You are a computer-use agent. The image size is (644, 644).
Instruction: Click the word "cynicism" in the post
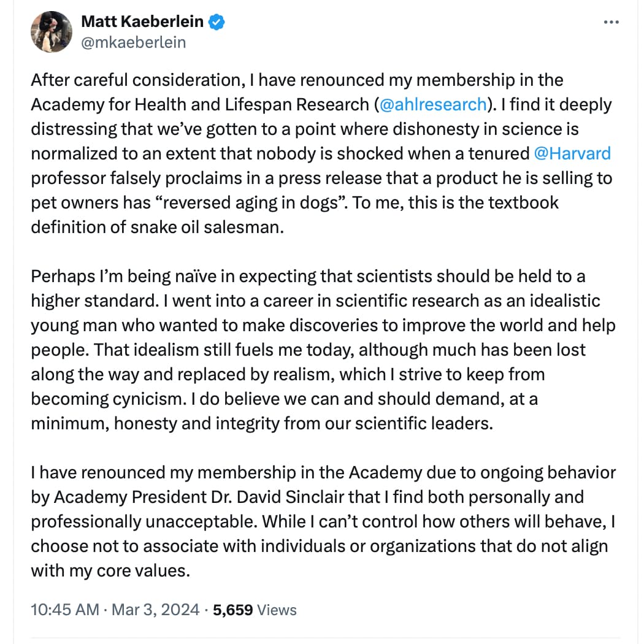click(x=150, y=399)
